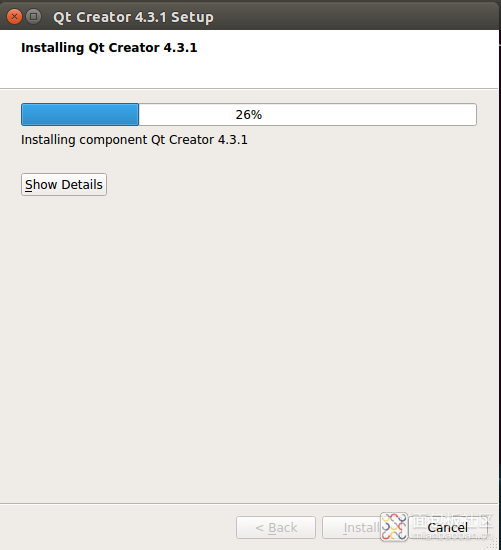Image resolution: width=501 pixels, height=550 pixels.
Task: Click the separator line under the header banner
Action: pos(249,89)
